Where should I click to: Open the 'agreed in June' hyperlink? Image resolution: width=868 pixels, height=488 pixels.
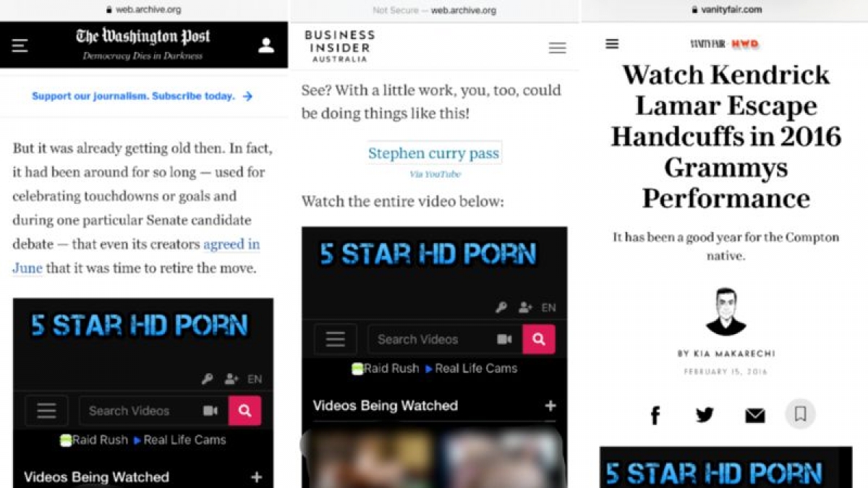click(231, 244)
